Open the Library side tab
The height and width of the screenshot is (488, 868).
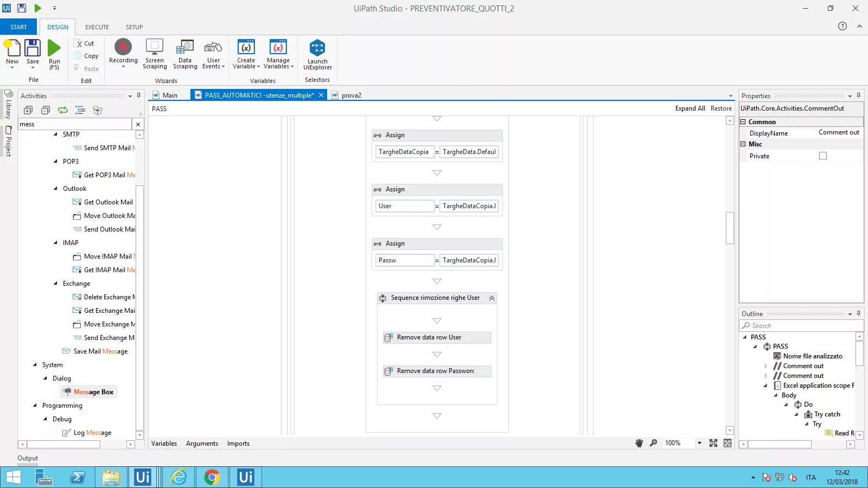click(x=8, y=105)
